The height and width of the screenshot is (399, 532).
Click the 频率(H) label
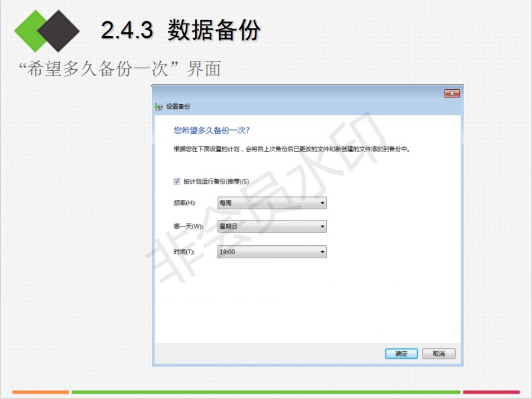tap(184, 203)
